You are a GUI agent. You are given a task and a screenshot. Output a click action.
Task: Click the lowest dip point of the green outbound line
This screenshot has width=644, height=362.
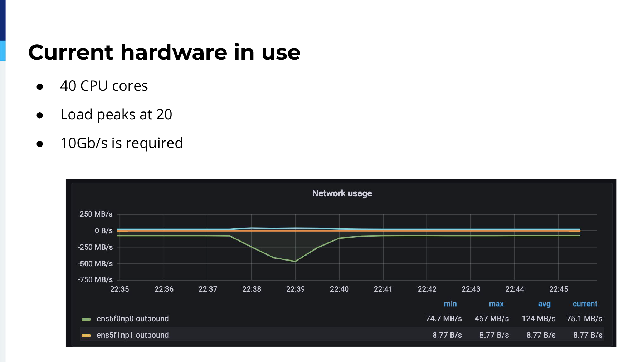pos(295,261)
